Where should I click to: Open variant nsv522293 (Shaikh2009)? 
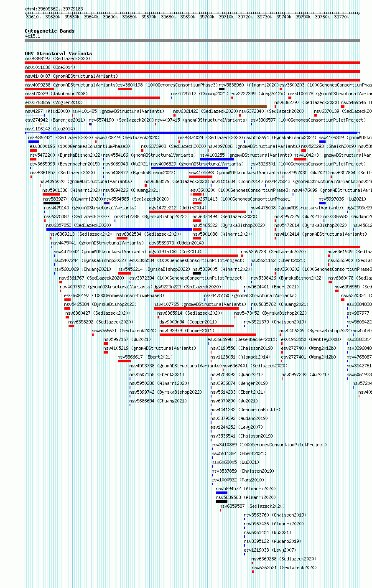coord(329,146)
